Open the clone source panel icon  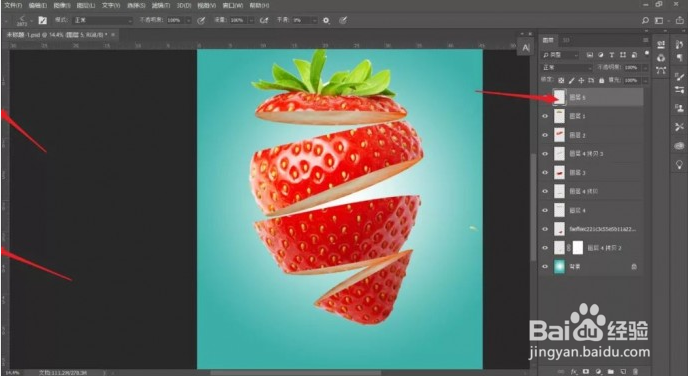679,108
